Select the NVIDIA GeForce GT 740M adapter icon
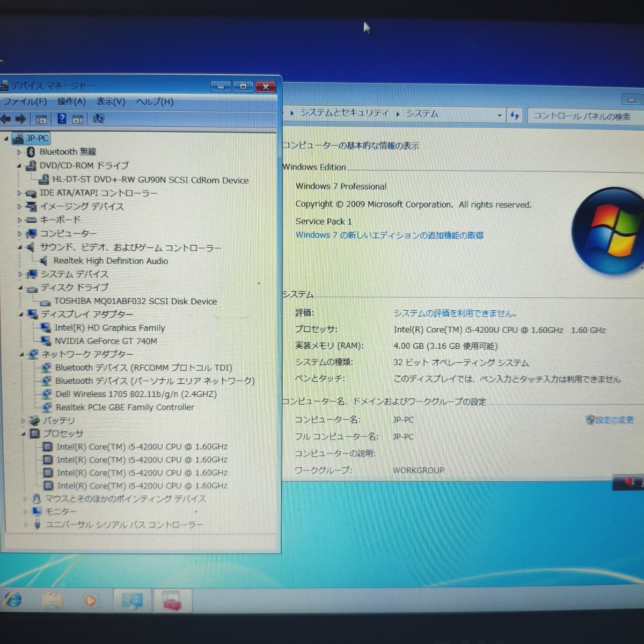This screenshot has width=644, height=644. pos(47,341)
